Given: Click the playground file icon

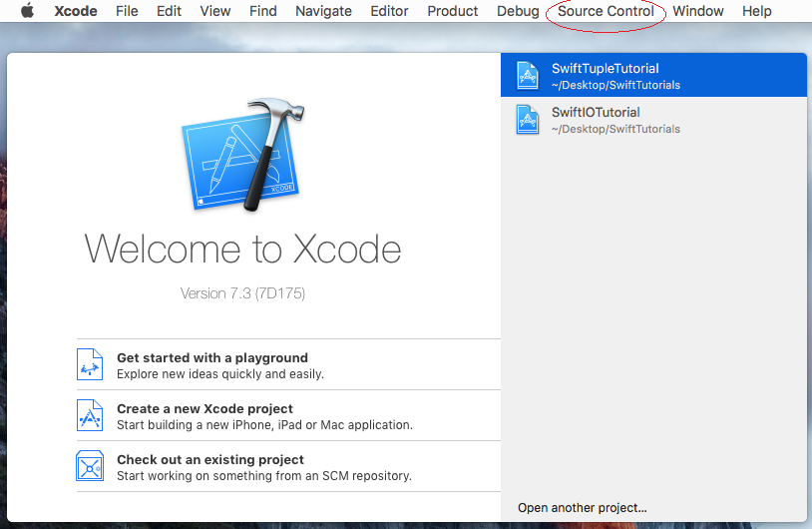Looking at the screenshot, I should (x=90, y=364).
